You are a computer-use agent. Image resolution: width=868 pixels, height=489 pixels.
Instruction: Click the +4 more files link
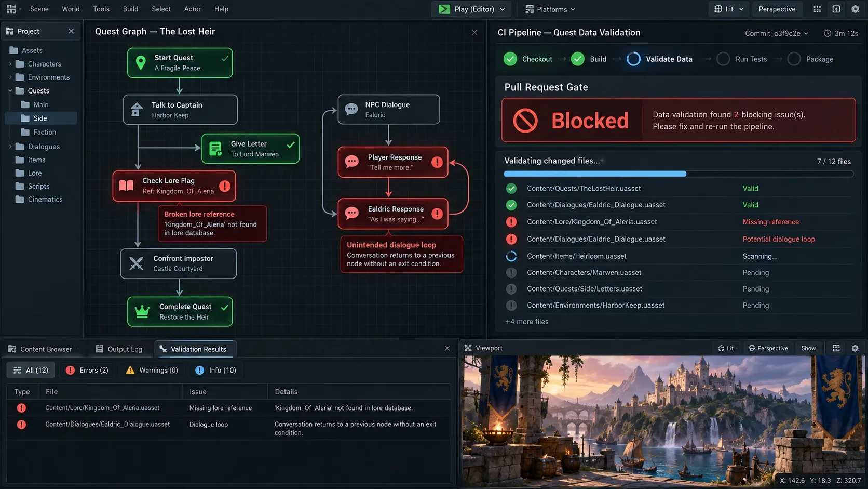pyautogui.click(x=527, y=322)
